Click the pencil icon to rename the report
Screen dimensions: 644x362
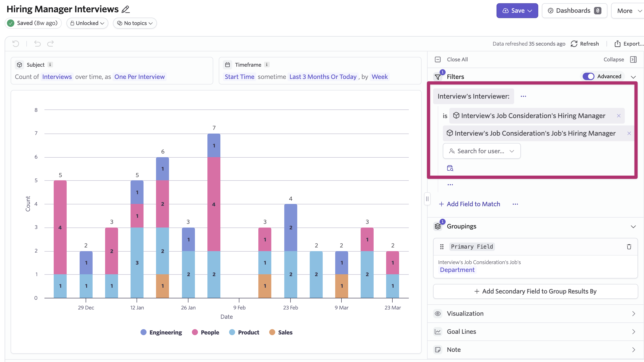(125, 9)
